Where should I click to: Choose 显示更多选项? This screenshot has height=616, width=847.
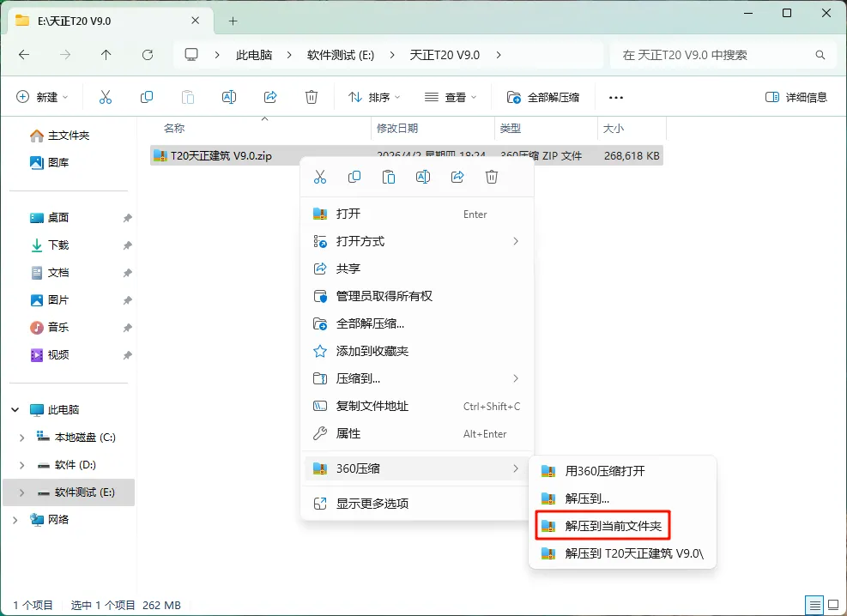[x=417, y=504]
